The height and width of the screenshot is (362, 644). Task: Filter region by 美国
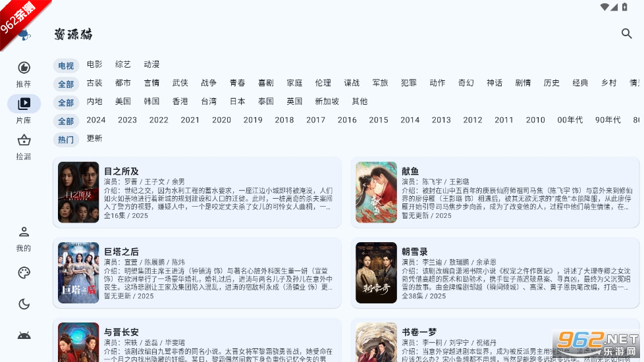pyautogui.click(x=122, y=101)
